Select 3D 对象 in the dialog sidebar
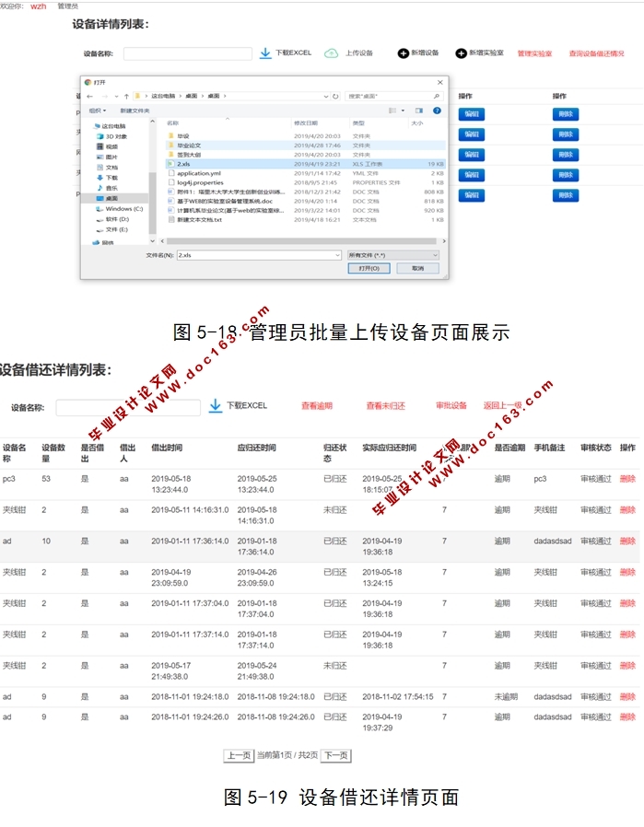644x827 pixels. click(112, 136)
